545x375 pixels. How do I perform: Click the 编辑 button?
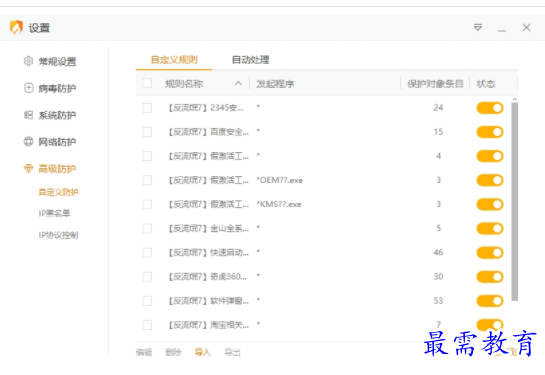tap(144, 352)
